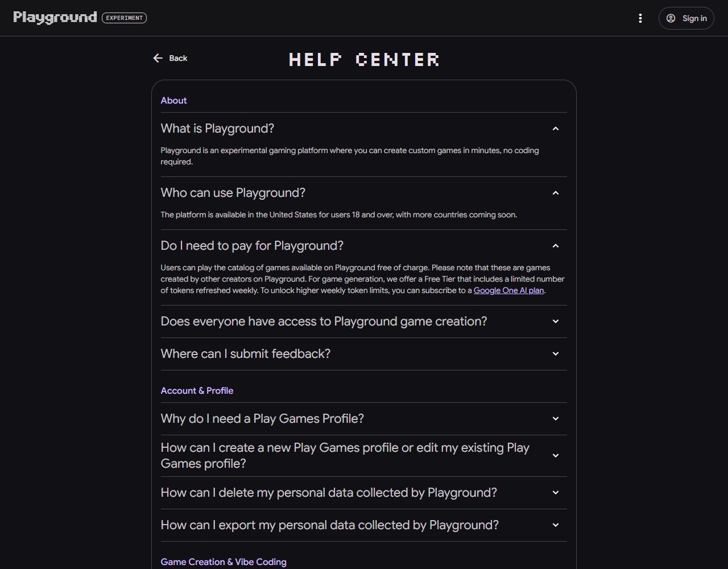Click the back arrow icon
Image resolution: width=728 pixels, height=569 pixels.
click(x=158, y=58)
